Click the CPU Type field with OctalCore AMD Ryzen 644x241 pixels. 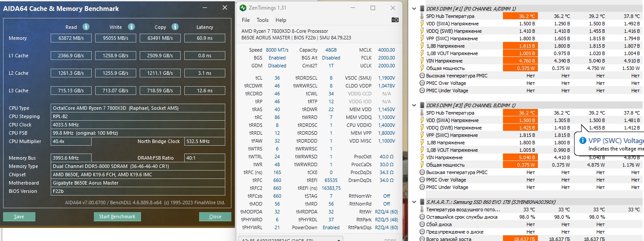[x=138, y=108]
